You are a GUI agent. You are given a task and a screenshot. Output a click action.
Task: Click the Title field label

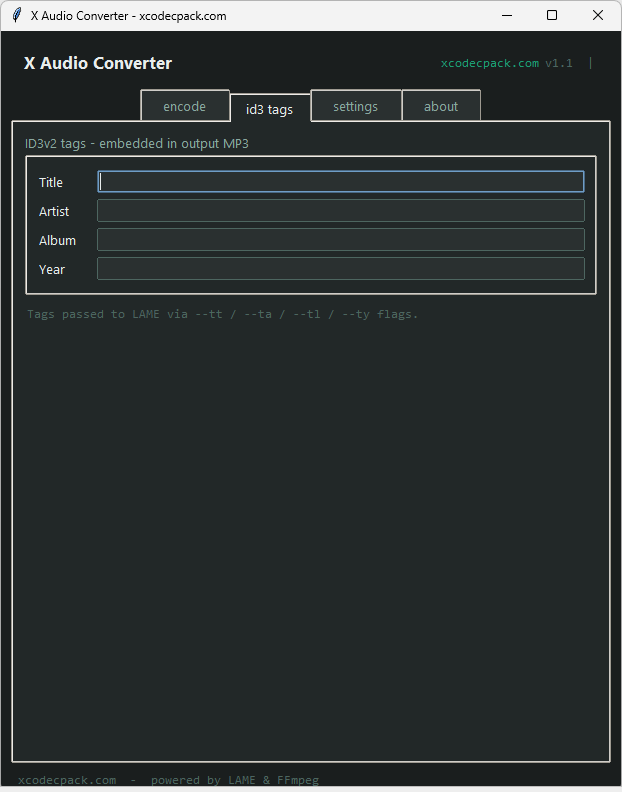[51, 182]
